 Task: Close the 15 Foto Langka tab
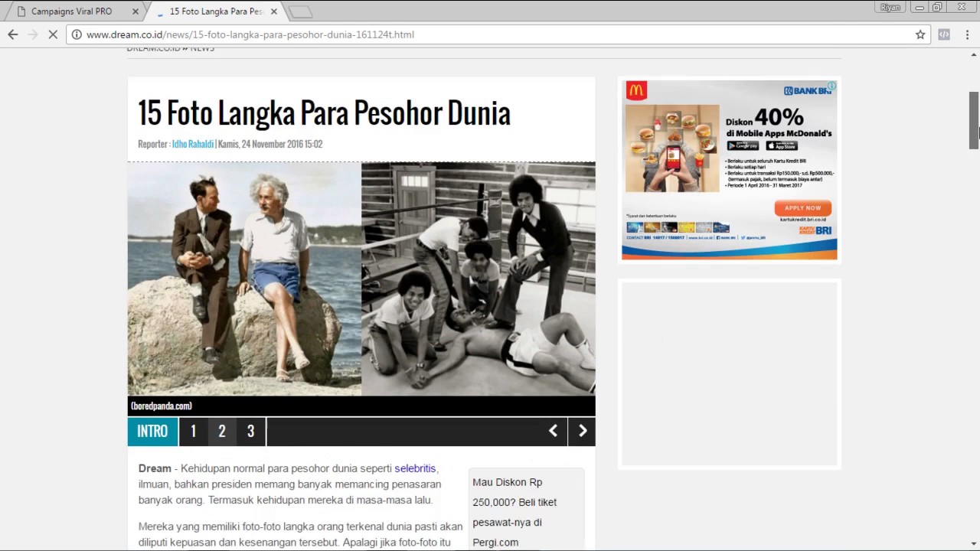[x=273, y=11]
